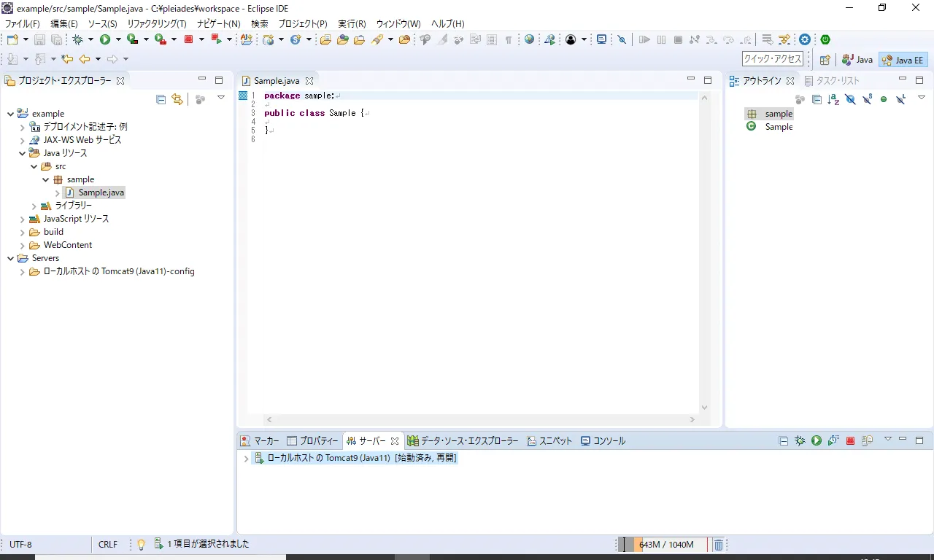
Task: Open Outline view menu triangle
Action: [922, 98]
